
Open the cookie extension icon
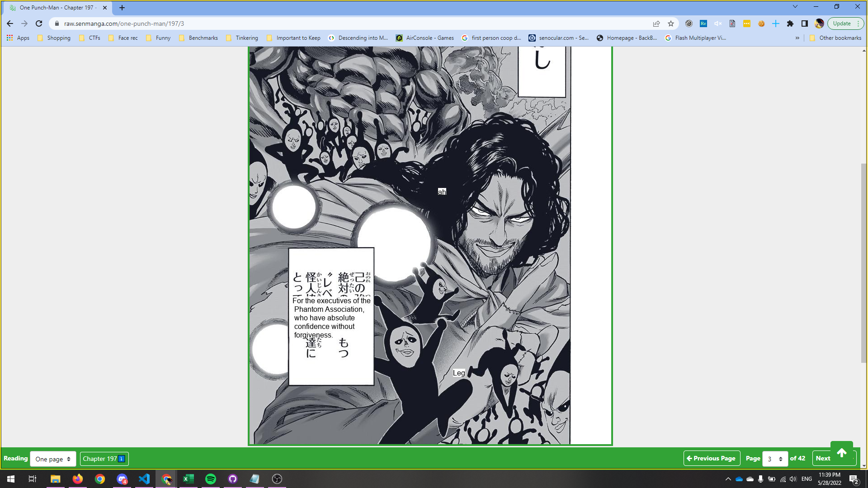(761, 23)
